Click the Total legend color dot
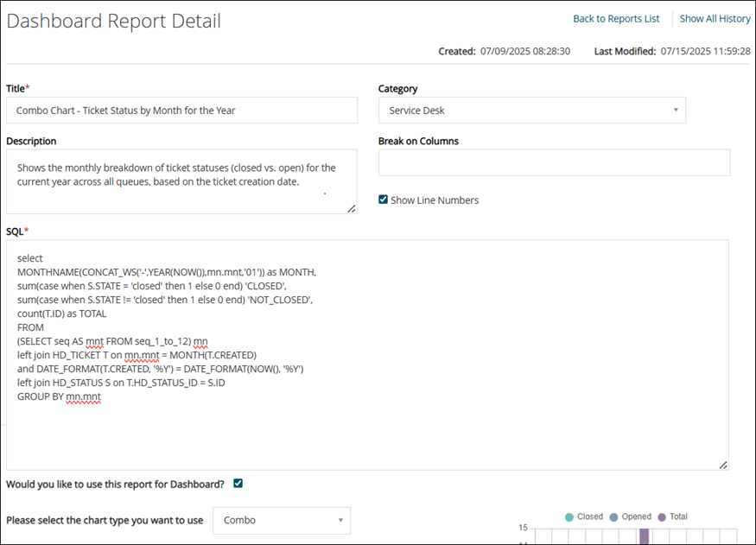 point(662,517)
